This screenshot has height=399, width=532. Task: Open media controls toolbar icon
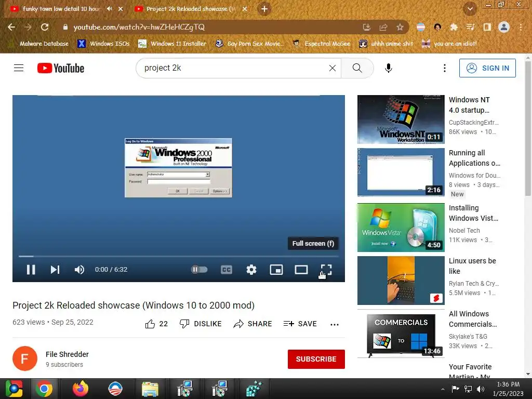(x=471, y=27)
